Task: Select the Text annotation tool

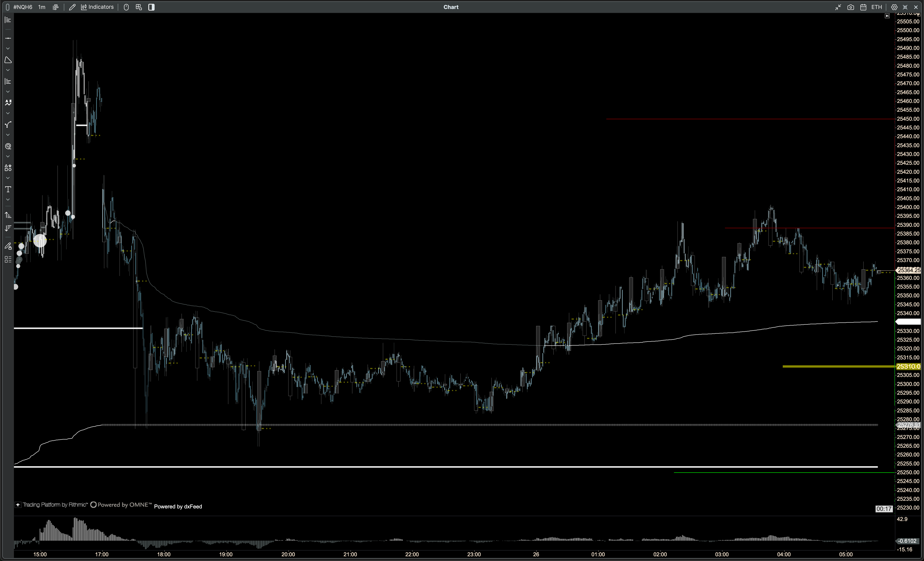Action: pos(8,189)
